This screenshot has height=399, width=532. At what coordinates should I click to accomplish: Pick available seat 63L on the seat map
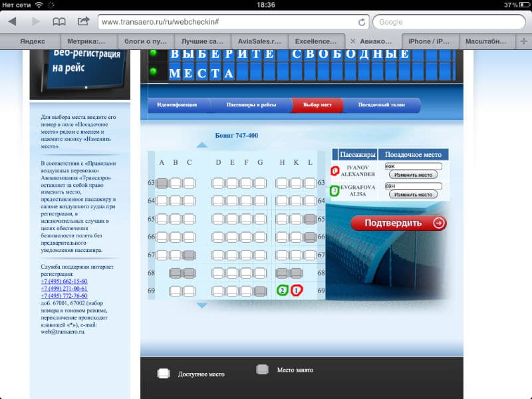309,183
